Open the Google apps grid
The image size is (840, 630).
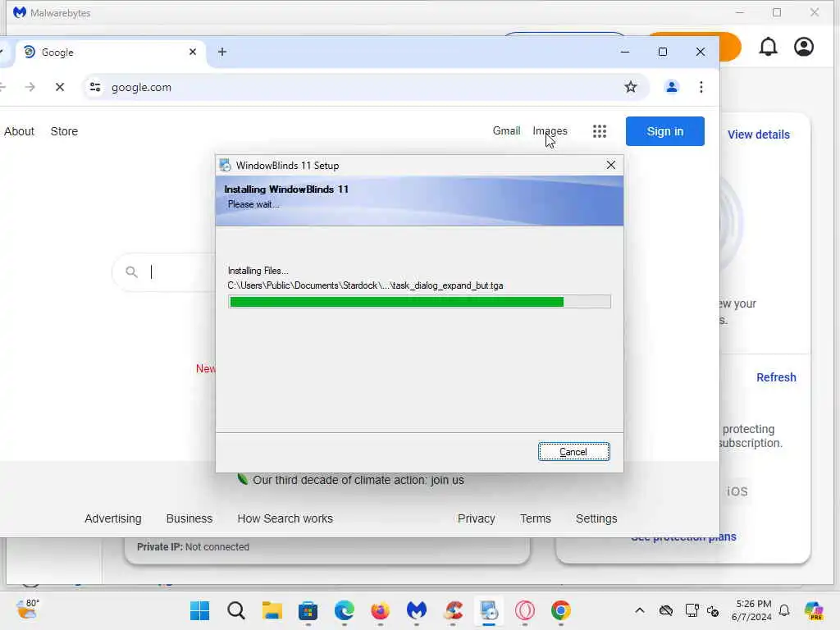pos(600,131)
